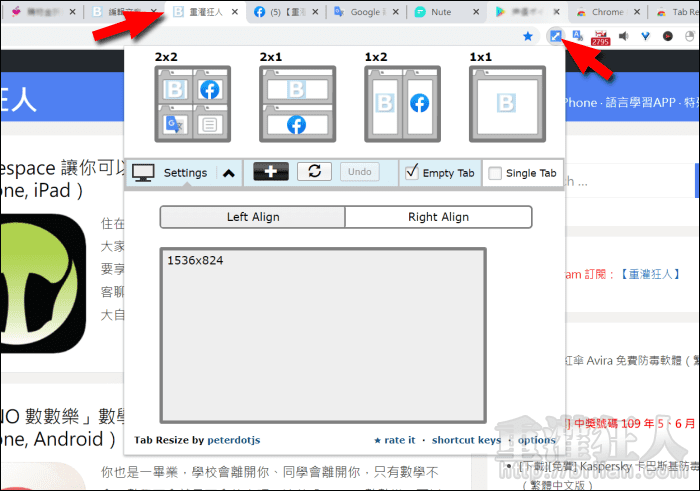Uncheck the Empty Tab checkbox
The image size is (700, 491).
point(412,173)
